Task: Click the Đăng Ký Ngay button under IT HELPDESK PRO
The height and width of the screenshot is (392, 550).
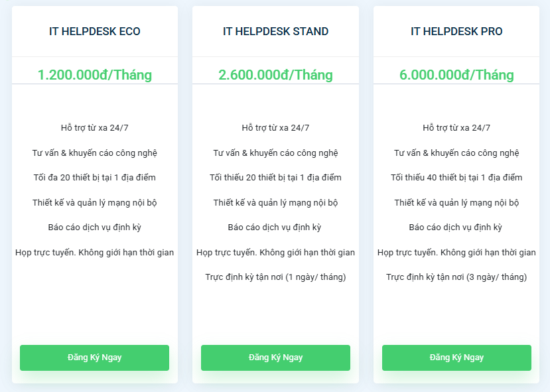Action: [x=456, y=358]
